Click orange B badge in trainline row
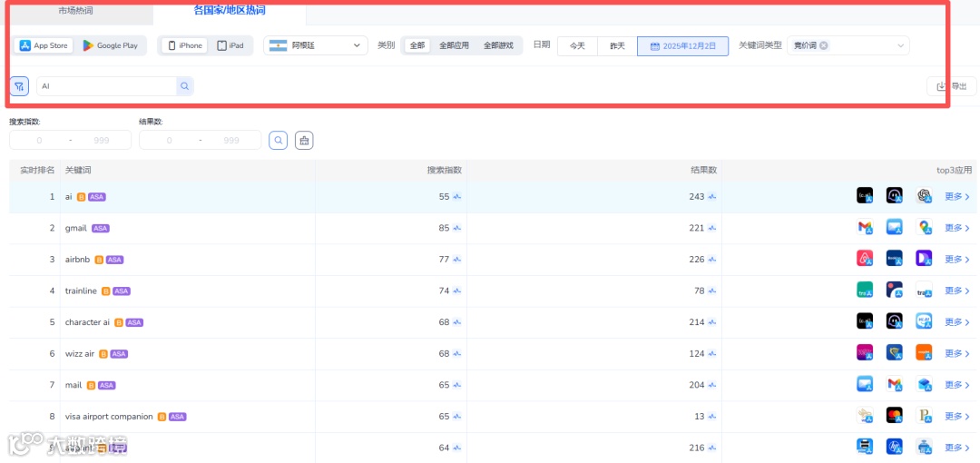 [x=105, y=291]
